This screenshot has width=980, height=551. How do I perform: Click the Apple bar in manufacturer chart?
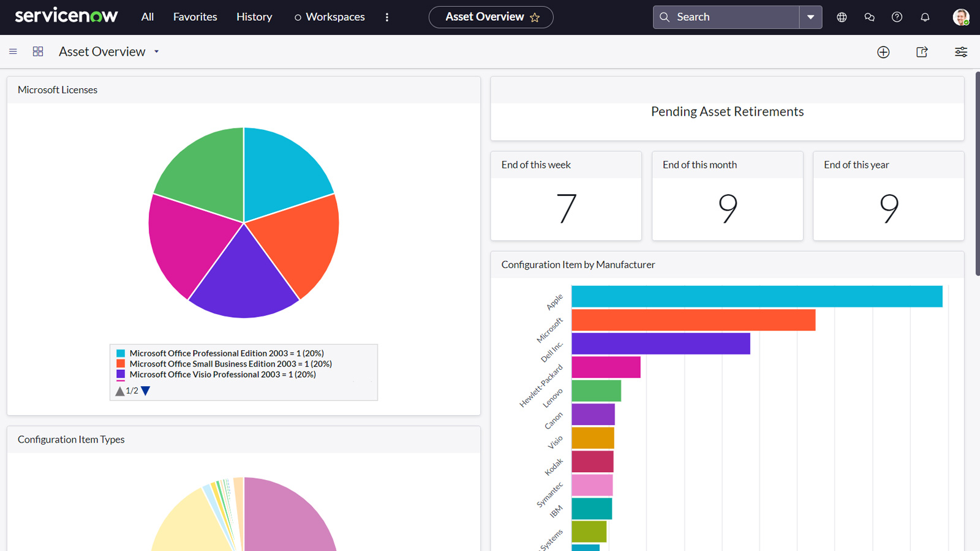[757, 296]
